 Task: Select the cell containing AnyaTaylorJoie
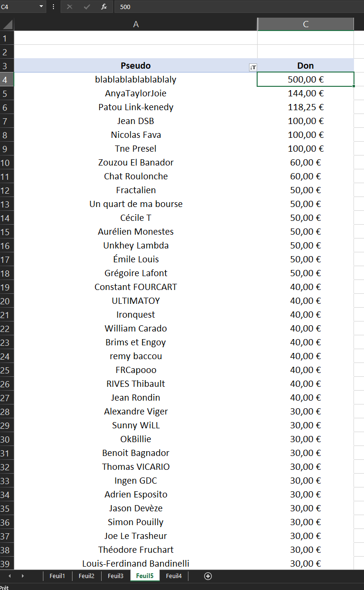click(136, 93)
